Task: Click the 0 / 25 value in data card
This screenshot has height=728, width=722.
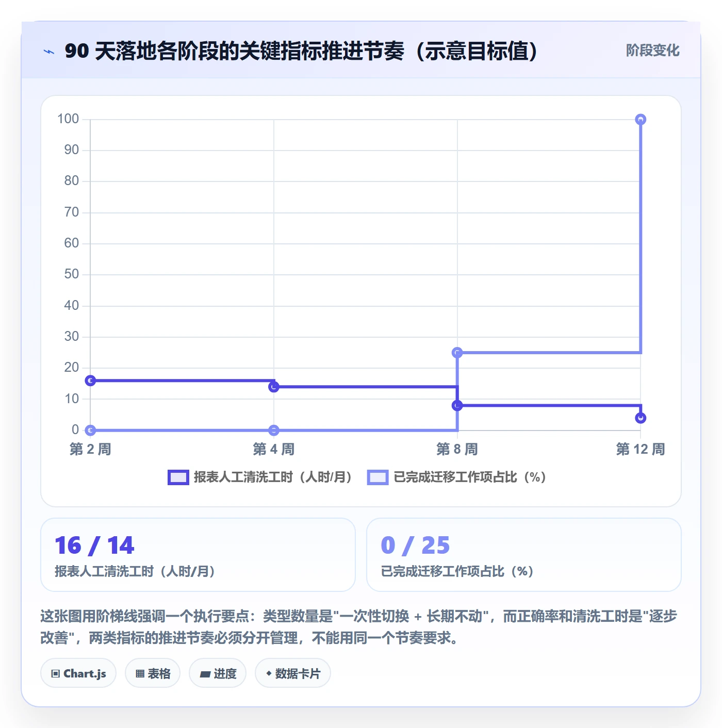Action: pos(415,545)
